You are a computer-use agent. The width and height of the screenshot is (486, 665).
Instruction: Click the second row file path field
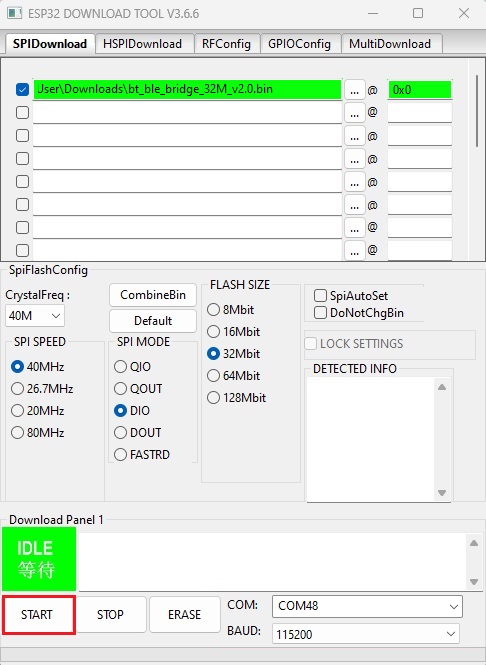(187, 113)
